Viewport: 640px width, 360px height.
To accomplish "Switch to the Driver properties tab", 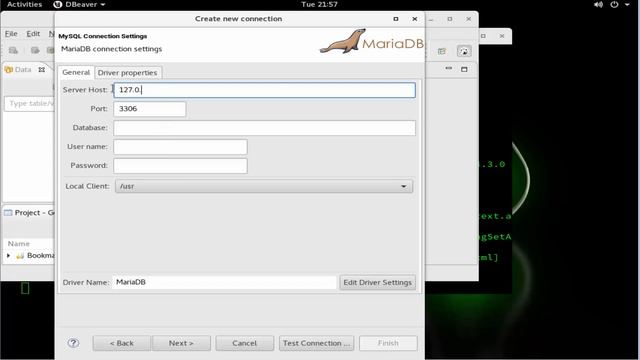I will 128,73.
